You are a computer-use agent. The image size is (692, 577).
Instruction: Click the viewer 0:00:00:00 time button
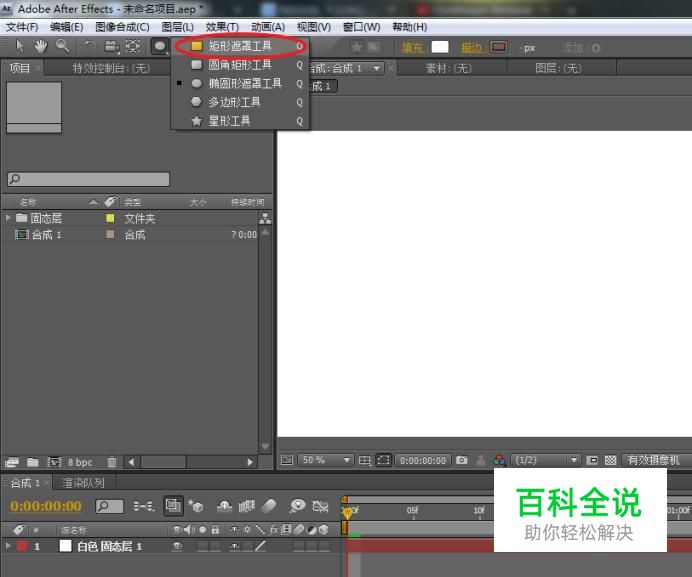tap(423, 460)
